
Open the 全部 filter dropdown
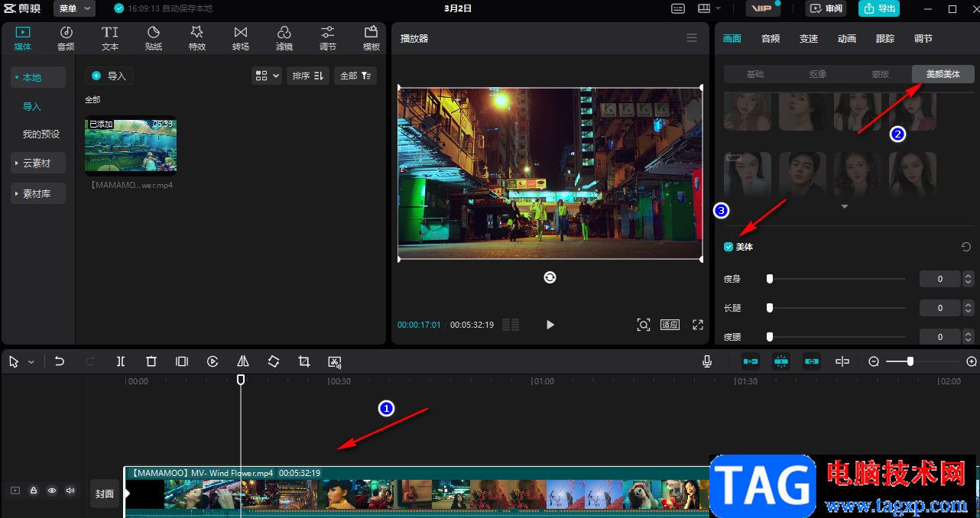[355, 76]
